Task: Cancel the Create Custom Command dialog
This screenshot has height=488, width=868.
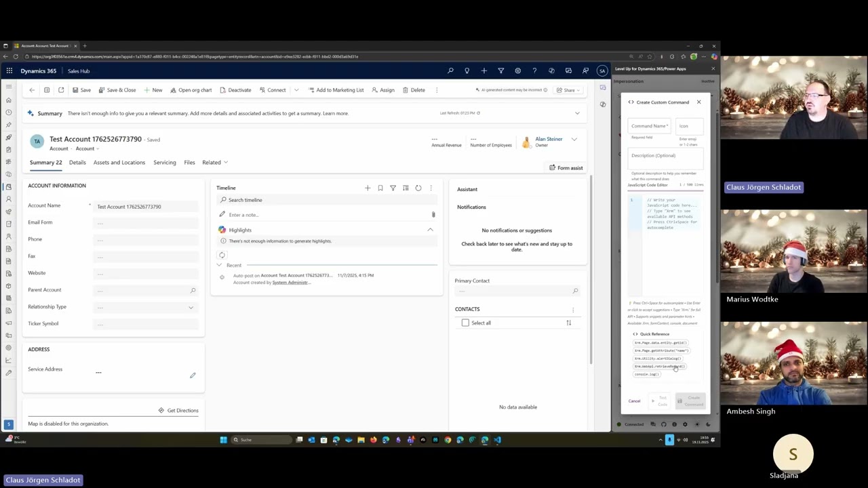Action: coord(634,401)
